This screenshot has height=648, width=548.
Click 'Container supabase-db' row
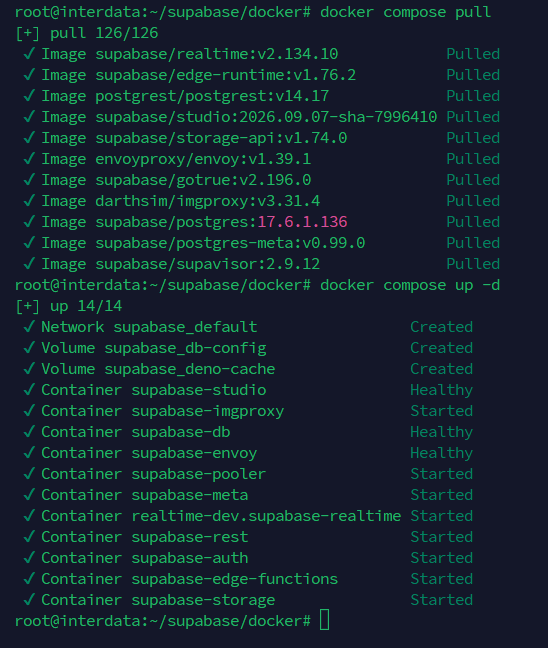pyautogui.click(x=248, y=432)
